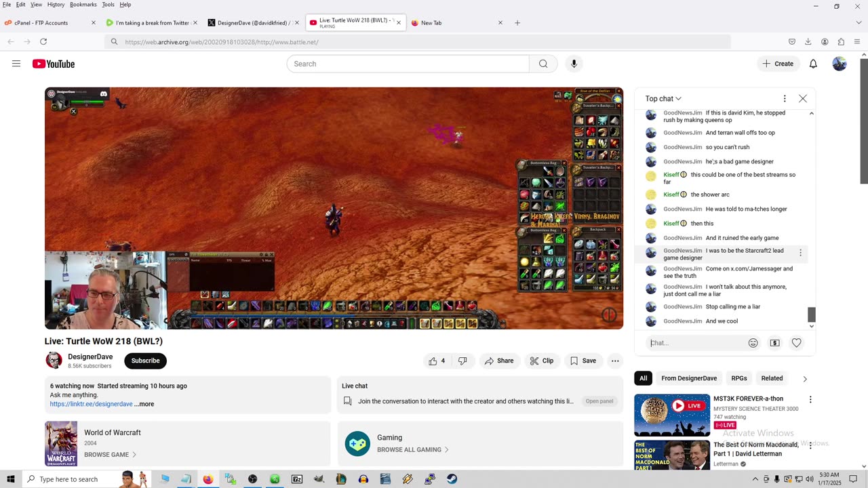
Task: Click the Create button
Action: 777,64
